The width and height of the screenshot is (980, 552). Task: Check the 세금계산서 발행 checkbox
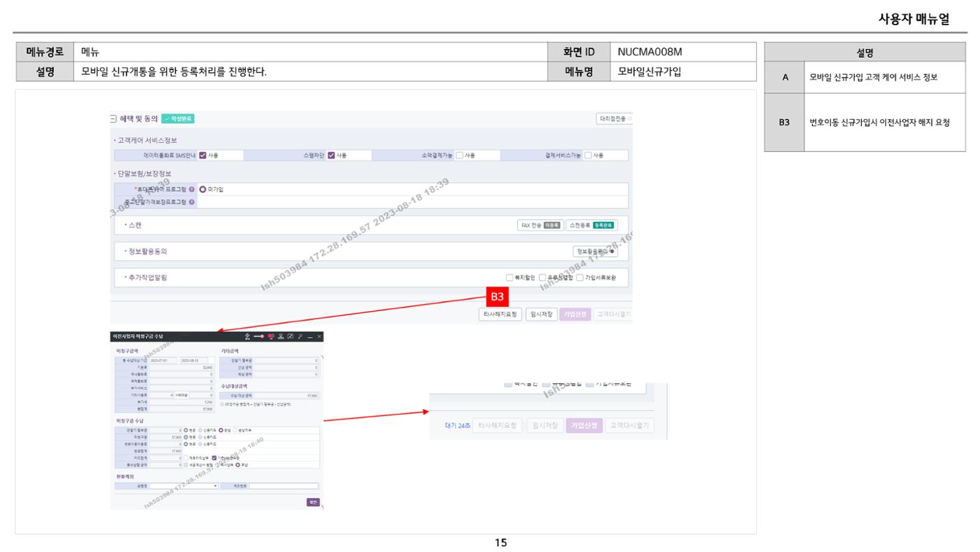pyautogui.click(x=185, y=464)
